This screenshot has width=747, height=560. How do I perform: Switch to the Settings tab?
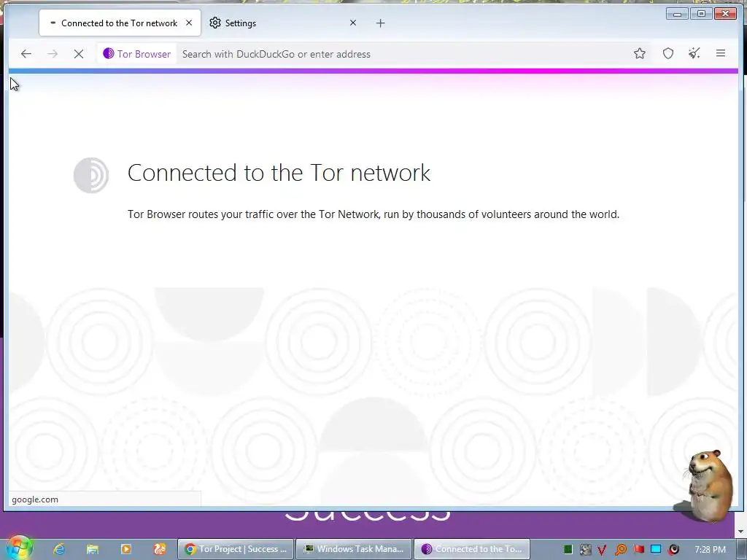(283, 23)
